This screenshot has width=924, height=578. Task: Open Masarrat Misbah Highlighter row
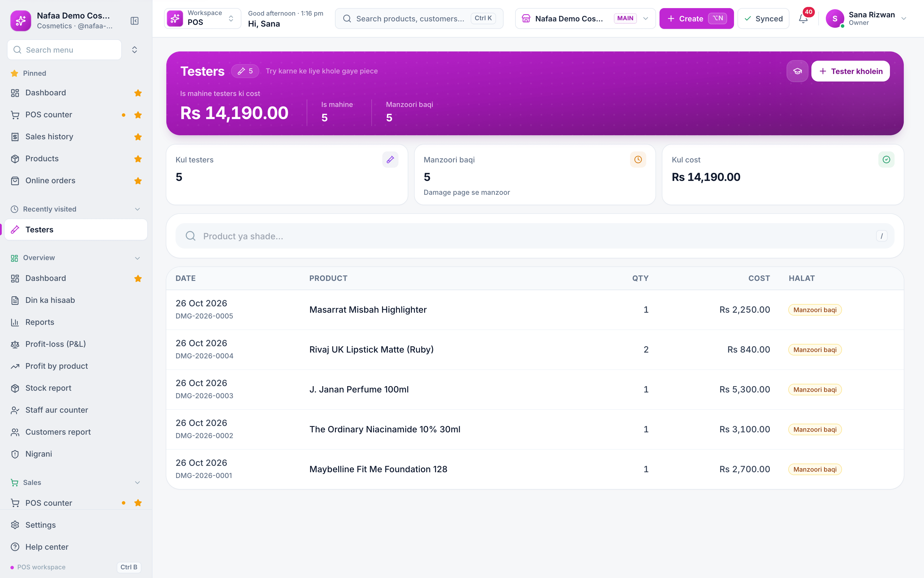(534, 310)
